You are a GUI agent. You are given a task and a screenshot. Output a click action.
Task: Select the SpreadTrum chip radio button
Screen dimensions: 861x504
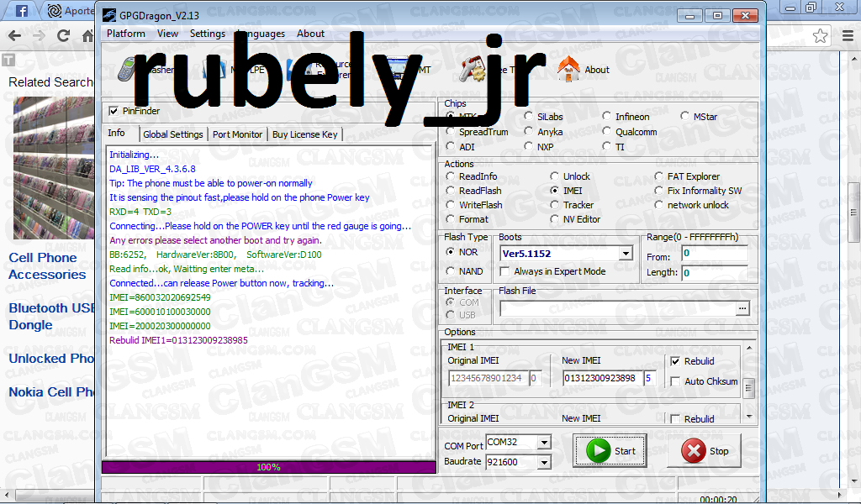[x=451, y=132]
